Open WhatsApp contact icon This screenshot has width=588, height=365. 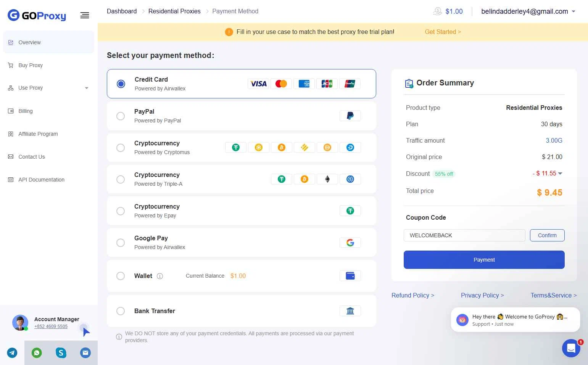(37, 353)
